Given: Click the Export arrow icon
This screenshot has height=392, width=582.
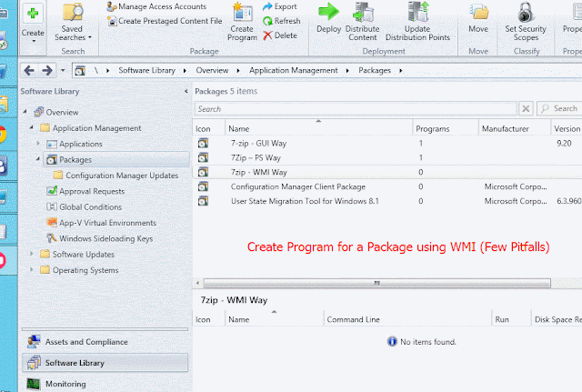Looking at the screenshot, I should point(267,6).
